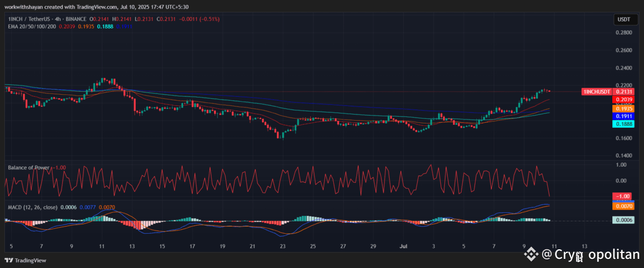Click the red 0.2039 EMA price label
644x268 pixels.
[x=621, y=100]
